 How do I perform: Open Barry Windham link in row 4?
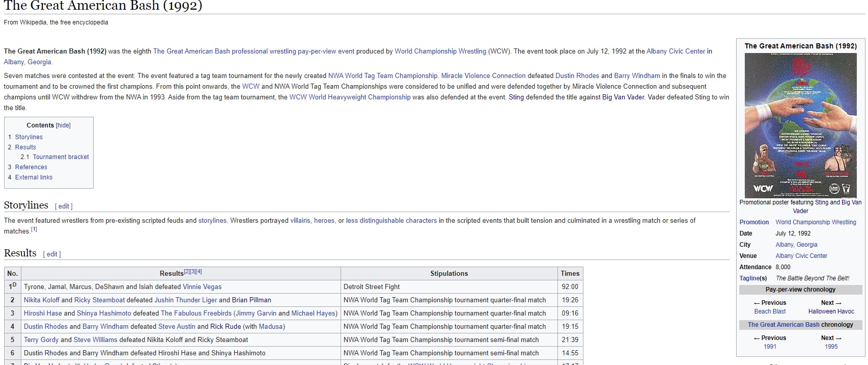(105, 327)
